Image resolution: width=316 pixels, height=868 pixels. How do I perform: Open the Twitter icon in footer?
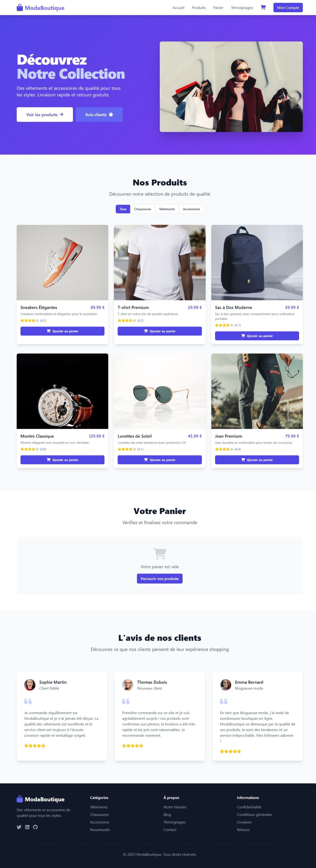(x=19, y=827)
